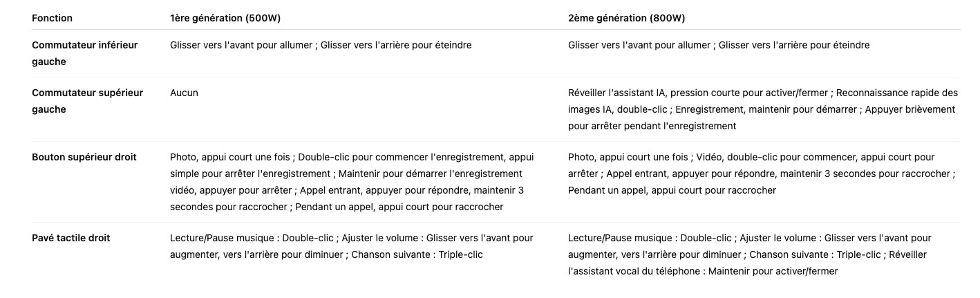Select the "2ème génération (800W)" column header

pos(626,18)
